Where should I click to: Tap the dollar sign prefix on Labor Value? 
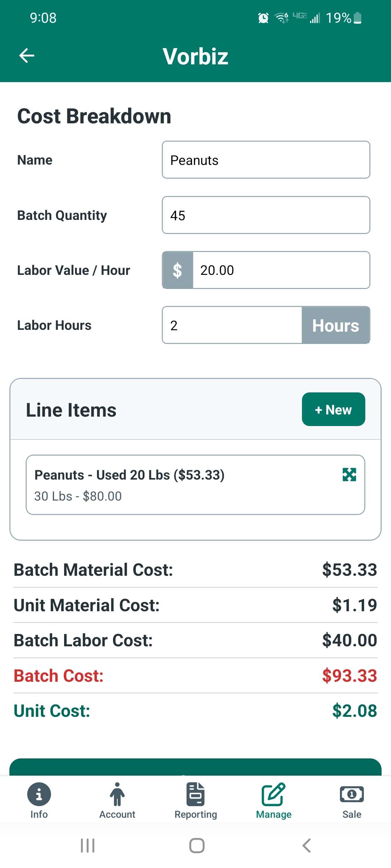pyautogui.click(x=178, y=270)
